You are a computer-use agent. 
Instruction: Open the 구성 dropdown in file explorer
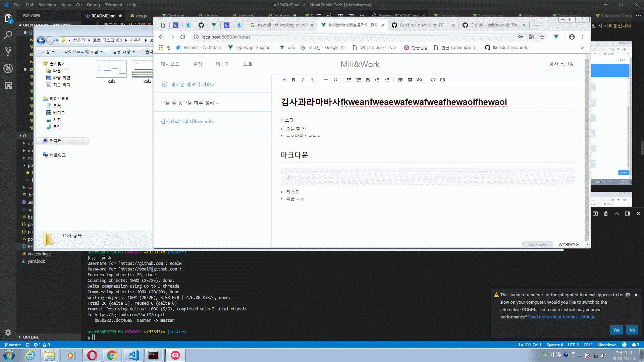48,52
